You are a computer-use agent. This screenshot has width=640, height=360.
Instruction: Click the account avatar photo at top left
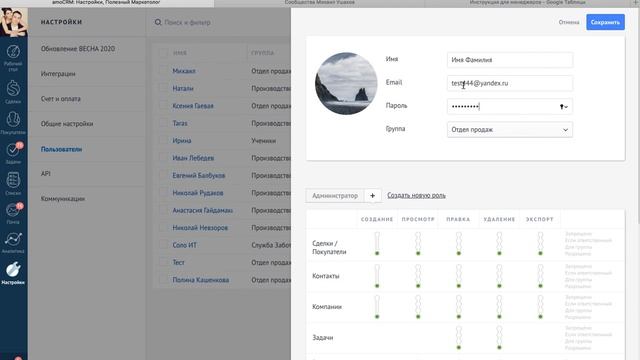[x=13, y=22]
